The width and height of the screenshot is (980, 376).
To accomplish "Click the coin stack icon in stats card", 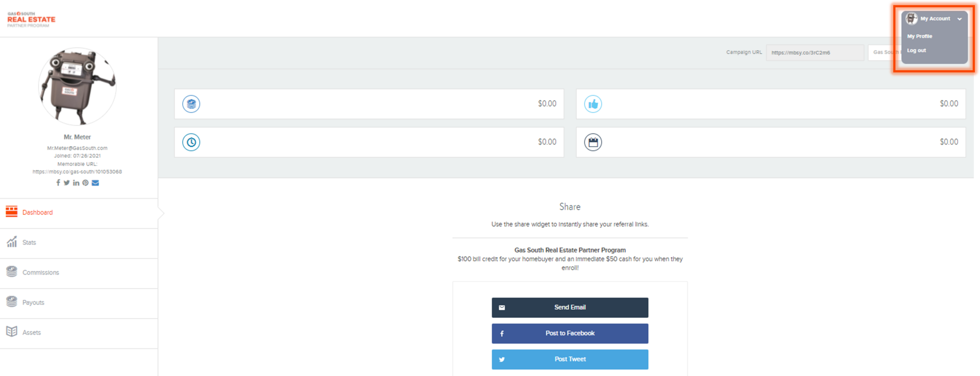I will (191, 104).
